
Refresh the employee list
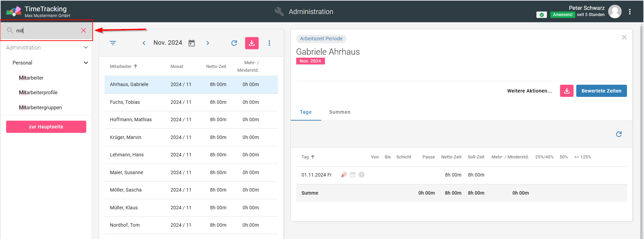[234, 43]
